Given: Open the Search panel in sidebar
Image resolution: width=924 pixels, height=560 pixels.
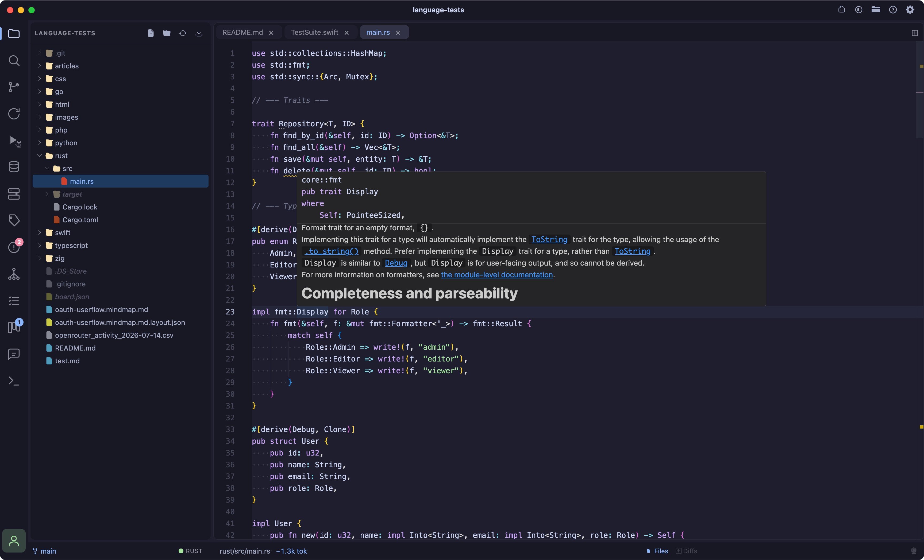Looking at the screenshot, I should coord(14,60).
